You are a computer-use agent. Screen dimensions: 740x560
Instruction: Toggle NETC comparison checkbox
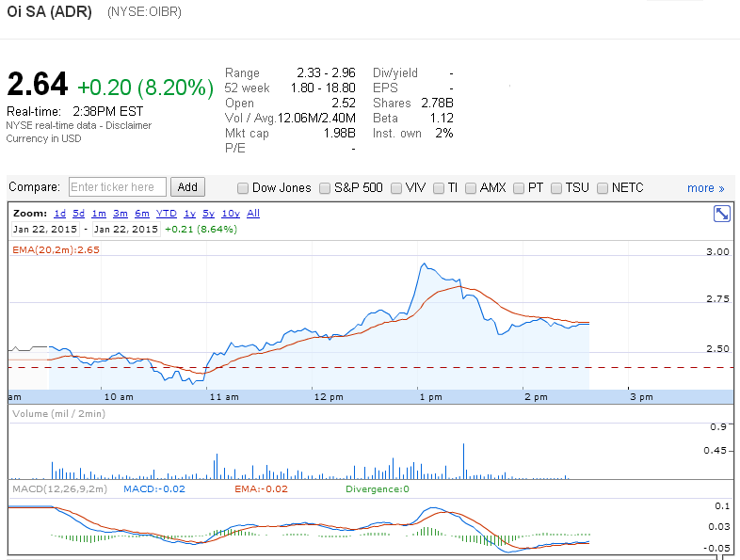point(603,188)
